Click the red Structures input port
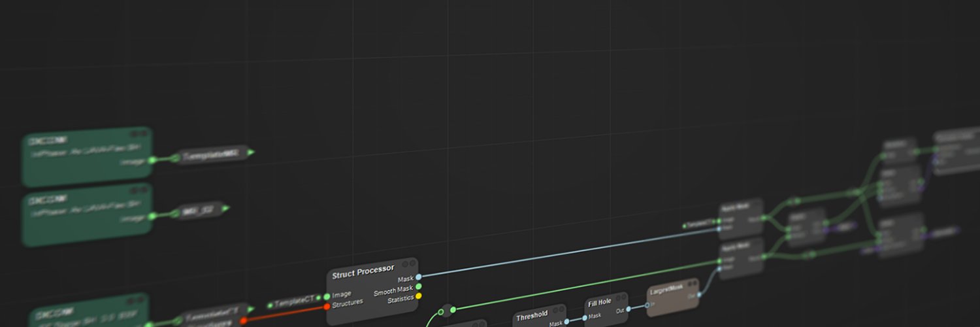The image size is (980, 327). click(x=327, y=306)
